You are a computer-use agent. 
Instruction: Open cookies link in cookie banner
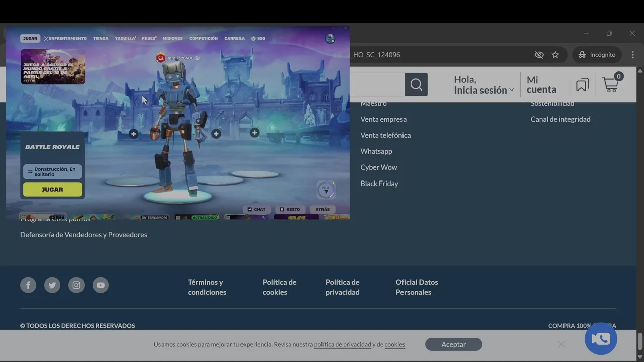click(x=394, y=345)
